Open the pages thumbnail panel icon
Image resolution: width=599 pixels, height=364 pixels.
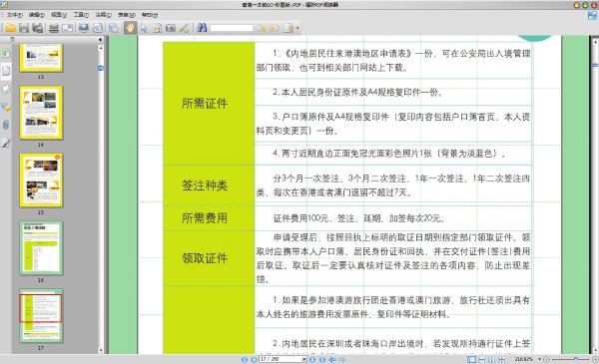click(x=6, y=71)
